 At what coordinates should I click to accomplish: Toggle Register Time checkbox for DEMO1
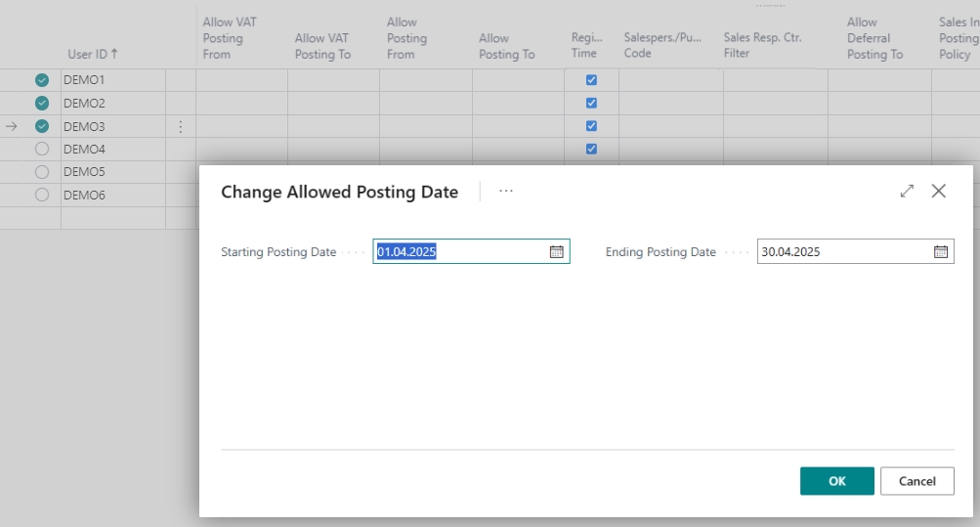click(x=591, y=80)
